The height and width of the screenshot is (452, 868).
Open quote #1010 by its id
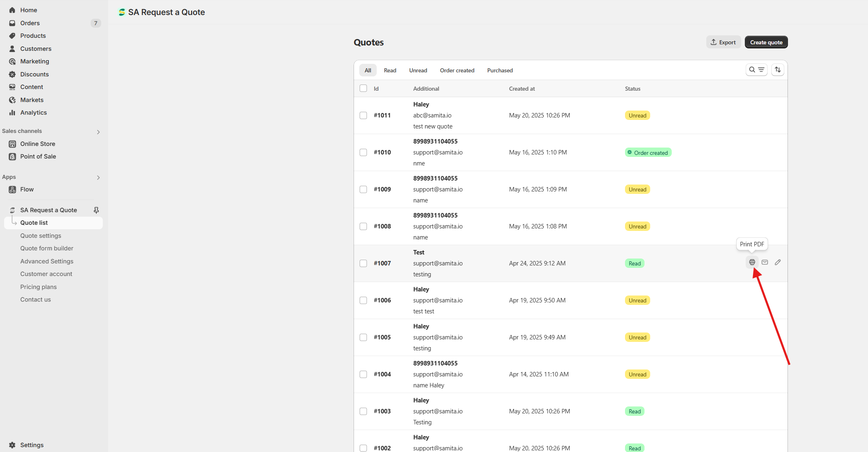[382, 152]
